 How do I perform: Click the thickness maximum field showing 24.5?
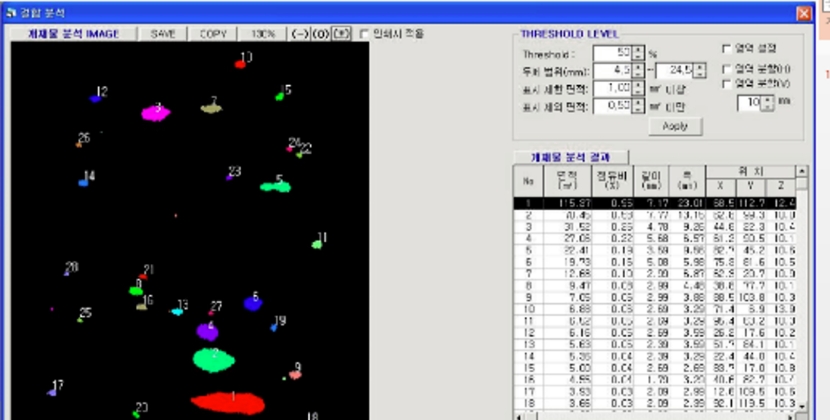675,70
